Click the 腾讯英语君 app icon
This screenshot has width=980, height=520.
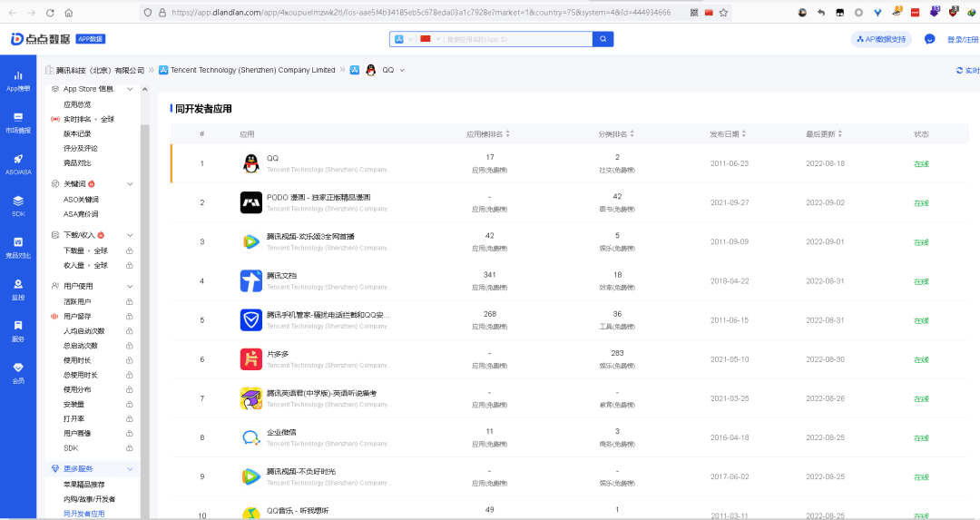251,398
